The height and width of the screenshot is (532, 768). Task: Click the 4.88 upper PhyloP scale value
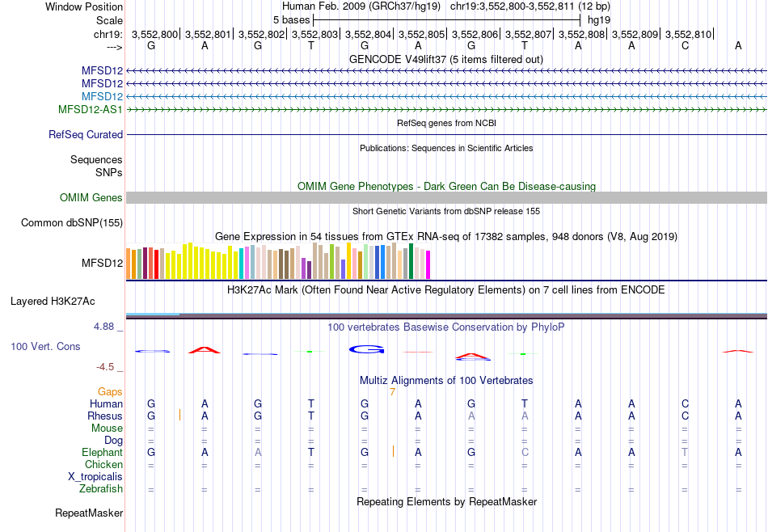click(x=103, y=327)
